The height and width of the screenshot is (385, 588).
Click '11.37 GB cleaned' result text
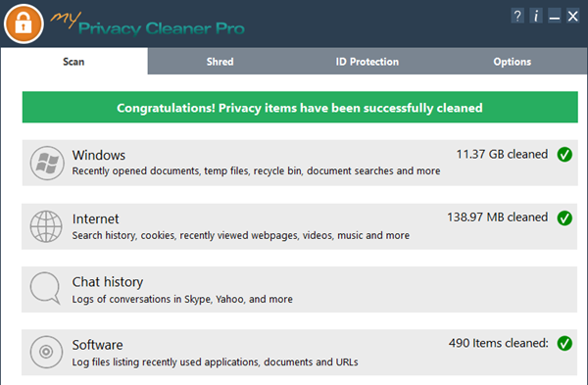pyautogui.click(x=502, y=154)
